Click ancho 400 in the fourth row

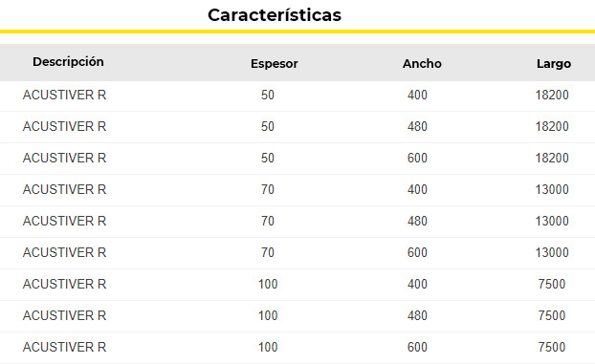point(417,189)
